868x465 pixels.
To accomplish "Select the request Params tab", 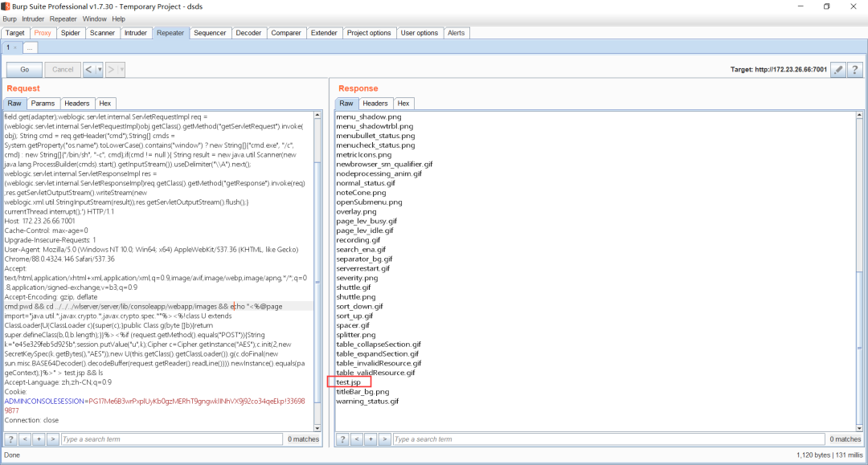I will click(43, 104).
